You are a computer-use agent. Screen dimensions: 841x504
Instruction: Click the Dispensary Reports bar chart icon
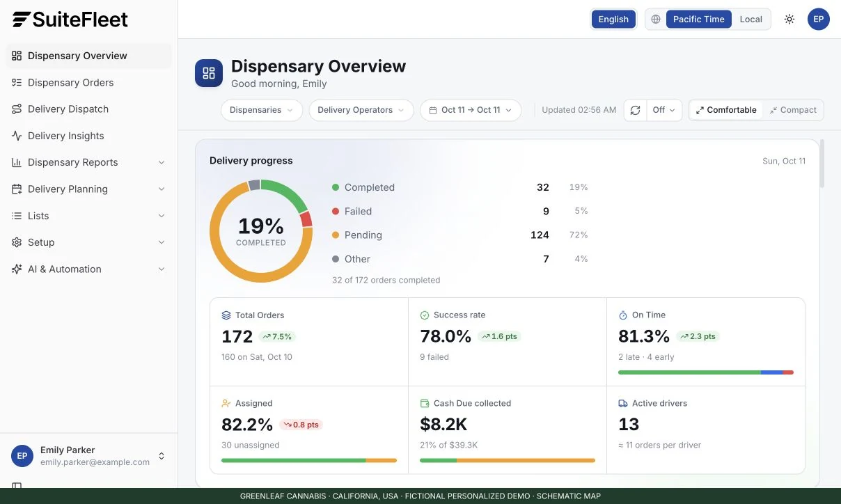coord(17,162)
